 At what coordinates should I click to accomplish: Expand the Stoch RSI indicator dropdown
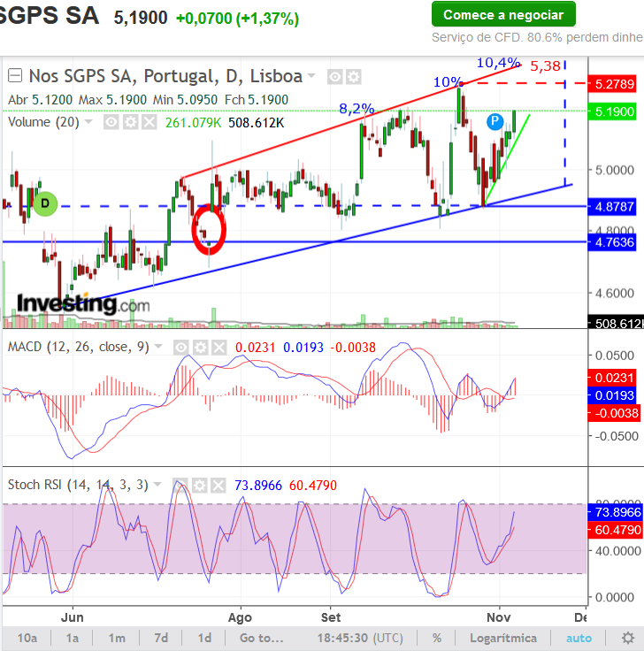click(157, 484)
